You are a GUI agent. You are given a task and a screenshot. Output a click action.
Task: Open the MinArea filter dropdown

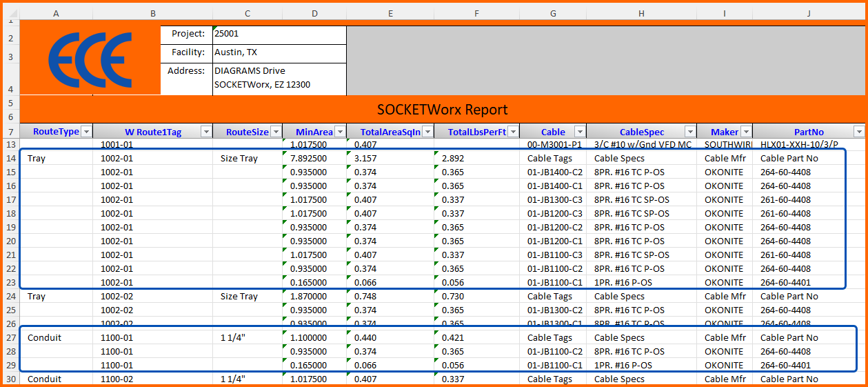click(x=340, y=132)
